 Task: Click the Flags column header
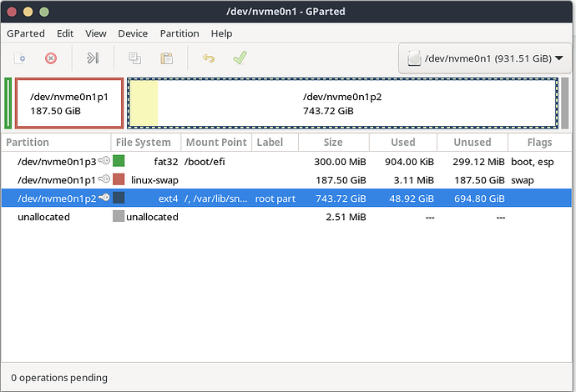click(x=539, y=143)
